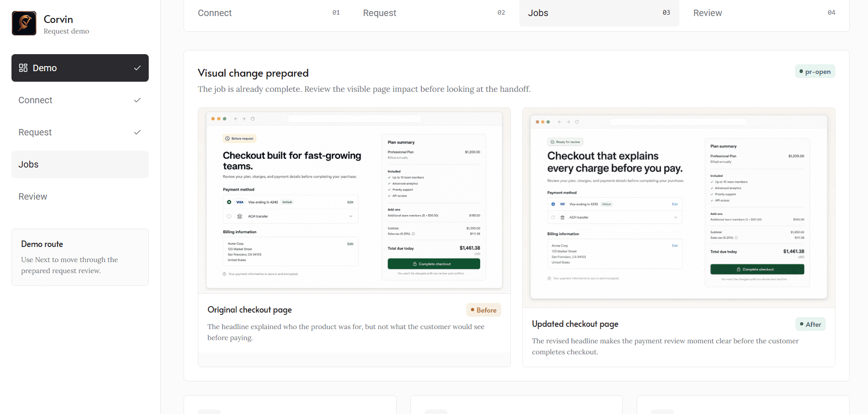Click the checkmark icon beside Connect in sidebar
This screenshot has width=868, height=414.
(x=137, y=100)
